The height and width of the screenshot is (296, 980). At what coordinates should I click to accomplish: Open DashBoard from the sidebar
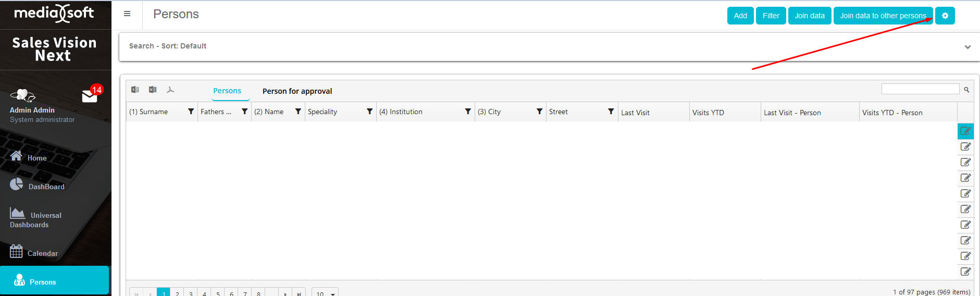coord(46,186)
